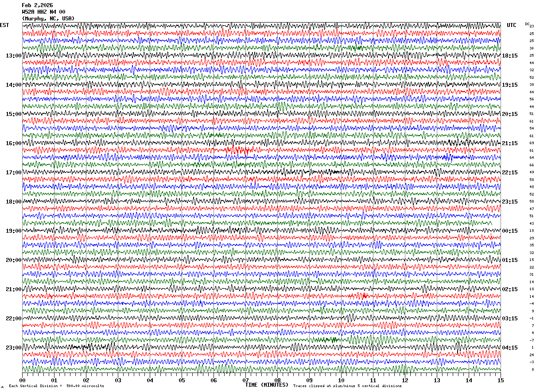
Task: Click the date 'Feb 2,2026' header
Action: point(37,5)
